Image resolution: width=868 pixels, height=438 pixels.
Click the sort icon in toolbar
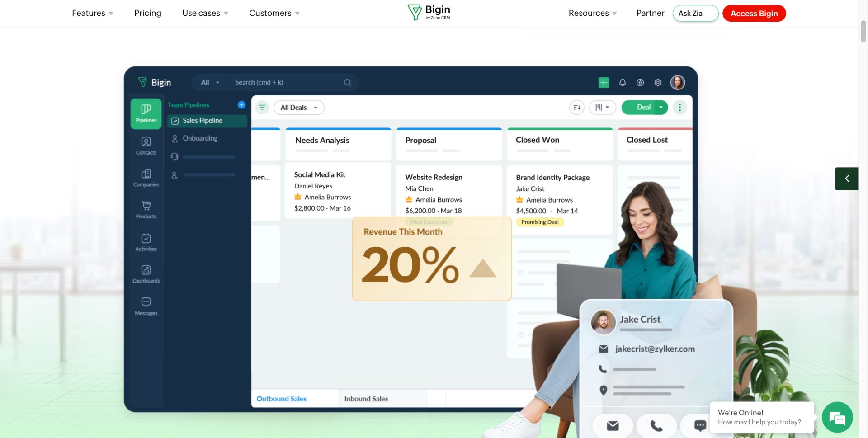pos(577,108)
